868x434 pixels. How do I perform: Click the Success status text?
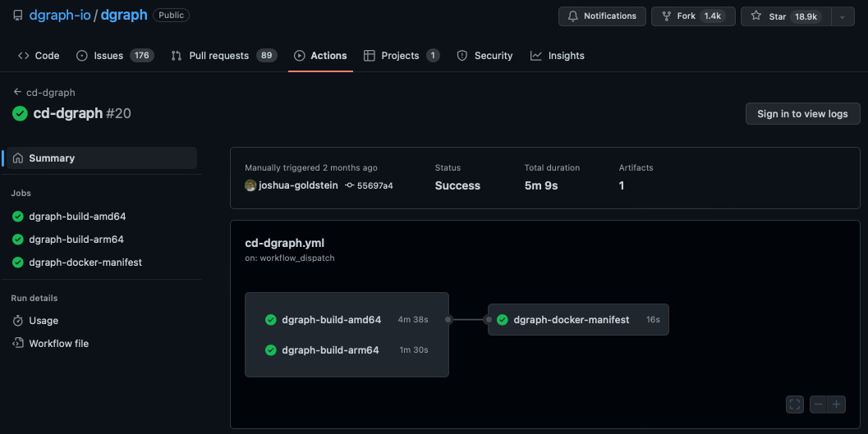click(x=457, y=185)
